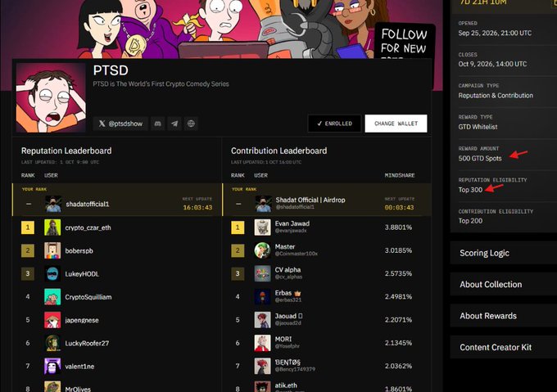Expand the Content Creator Kit section
This screenshot has width=557, height=392.
click(x=504, y=347)
